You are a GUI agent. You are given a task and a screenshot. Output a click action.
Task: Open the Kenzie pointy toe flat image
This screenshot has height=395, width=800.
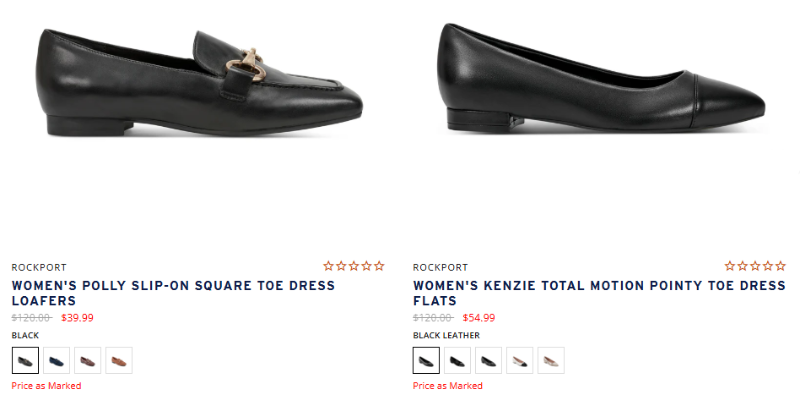point(601,79)
